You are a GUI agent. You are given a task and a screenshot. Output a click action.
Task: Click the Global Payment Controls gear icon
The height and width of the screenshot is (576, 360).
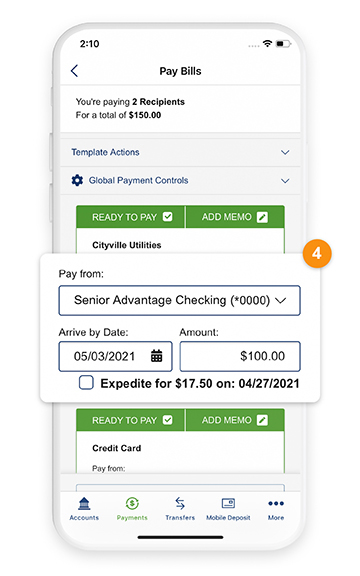coord(77,180)
